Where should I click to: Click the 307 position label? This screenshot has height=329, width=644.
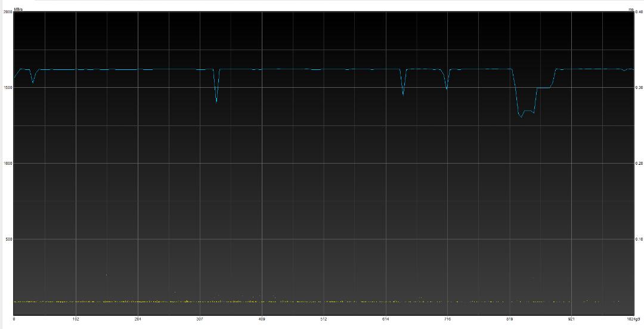(200, 319)
